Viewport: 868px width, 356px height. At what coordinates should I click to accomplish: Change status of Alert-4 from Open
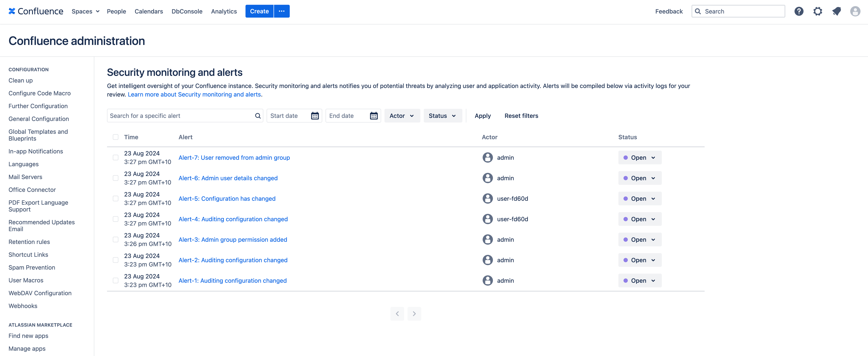(x=640, y=219)
